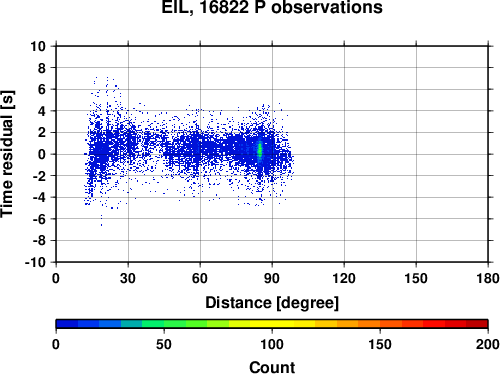Screen dimensions: 500x374
Task: Click y-axis tick label 6
Action: tap(42, 89)
